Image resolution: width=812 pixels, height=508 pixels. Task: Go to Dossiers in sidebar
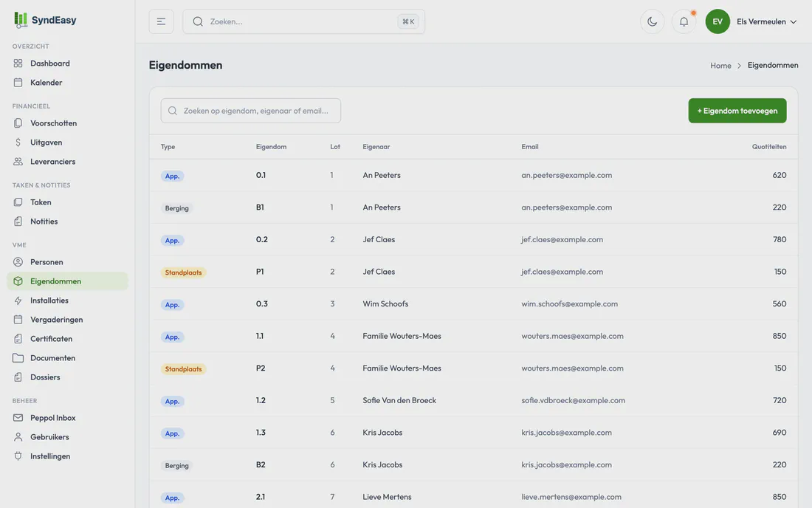click(67, 377)
